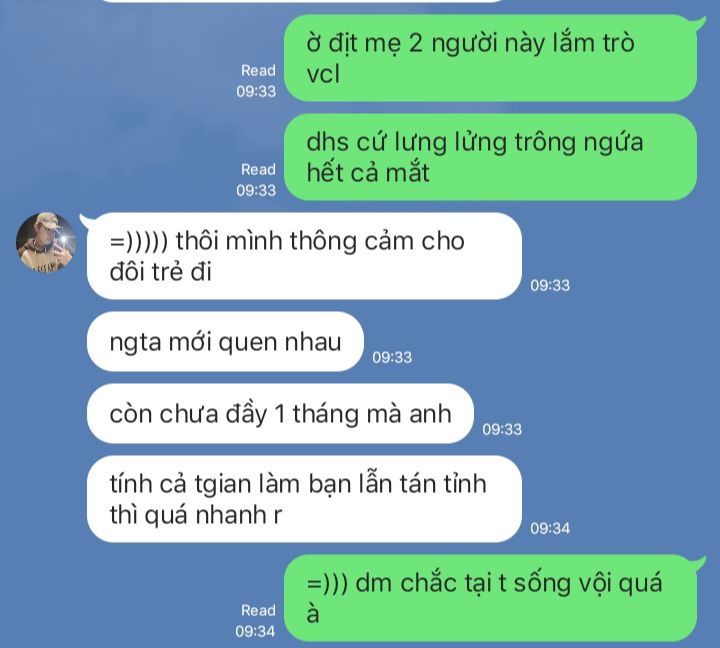Tap the "=)))))" emoticon in the white bubble
The height and width of the screenshot is (648, 720).
click(x=139, y=241)
